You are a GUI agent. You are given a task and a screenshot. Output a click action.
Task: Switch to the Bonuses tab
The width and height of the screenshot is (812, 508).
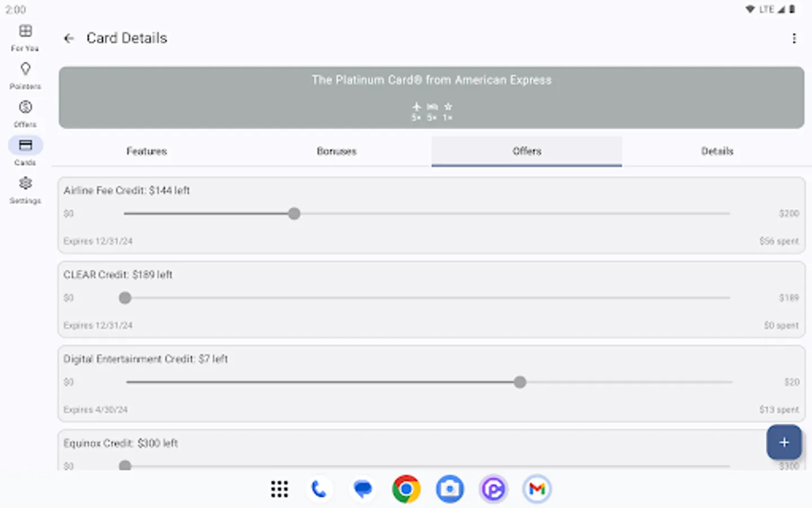tap(337, 151)
